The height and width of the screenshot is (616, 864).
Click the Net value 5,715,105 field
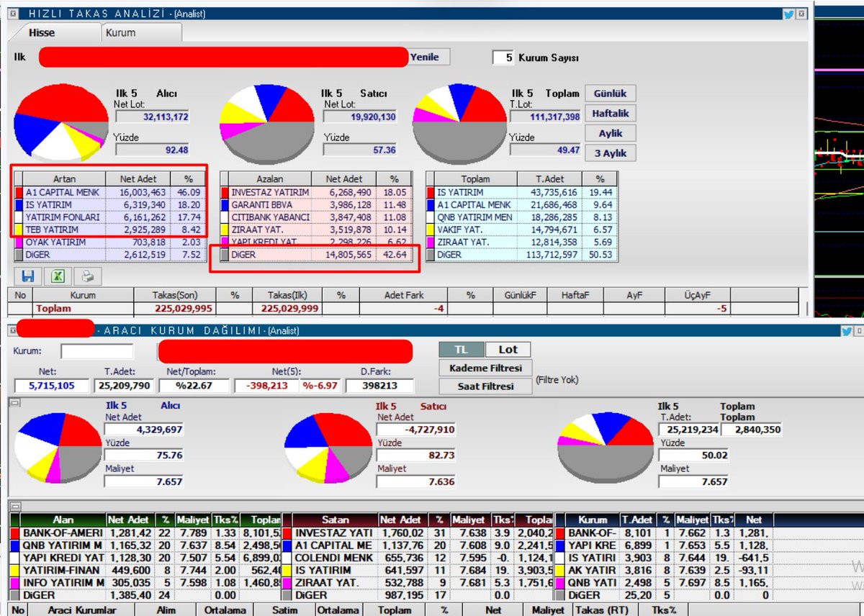[x=51, y=386]
